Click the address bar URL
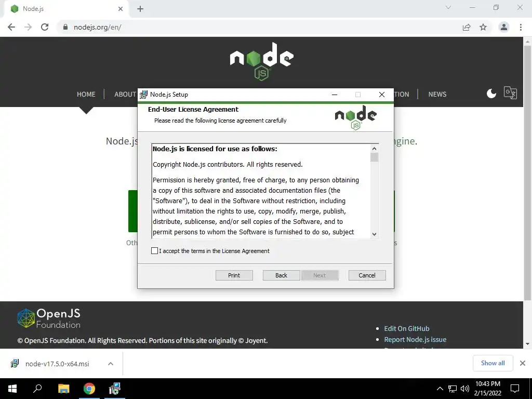 pyautogui.click(x=97, y=27)
